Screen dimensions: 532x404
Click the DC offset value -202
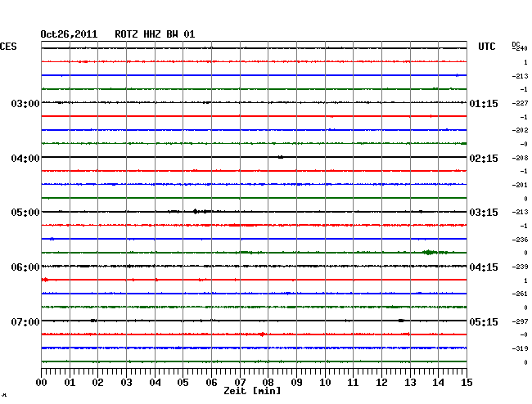[x=520, y=130]
